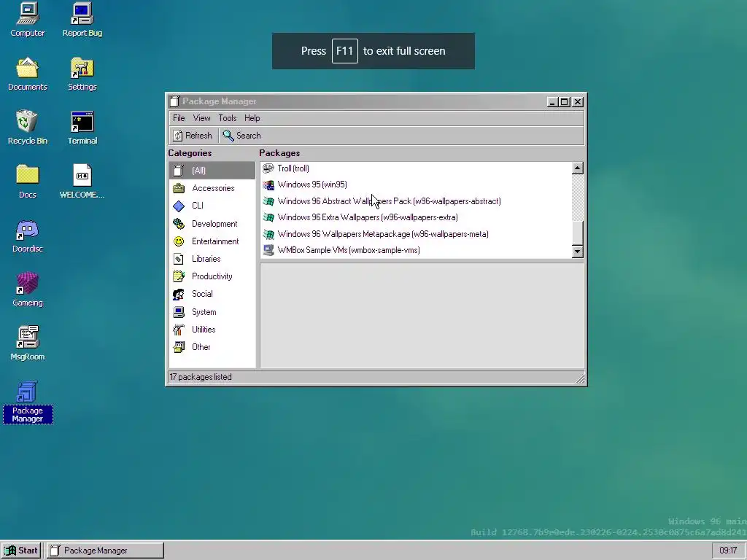Click the packages list scroll up arrow

click(578, 168)
